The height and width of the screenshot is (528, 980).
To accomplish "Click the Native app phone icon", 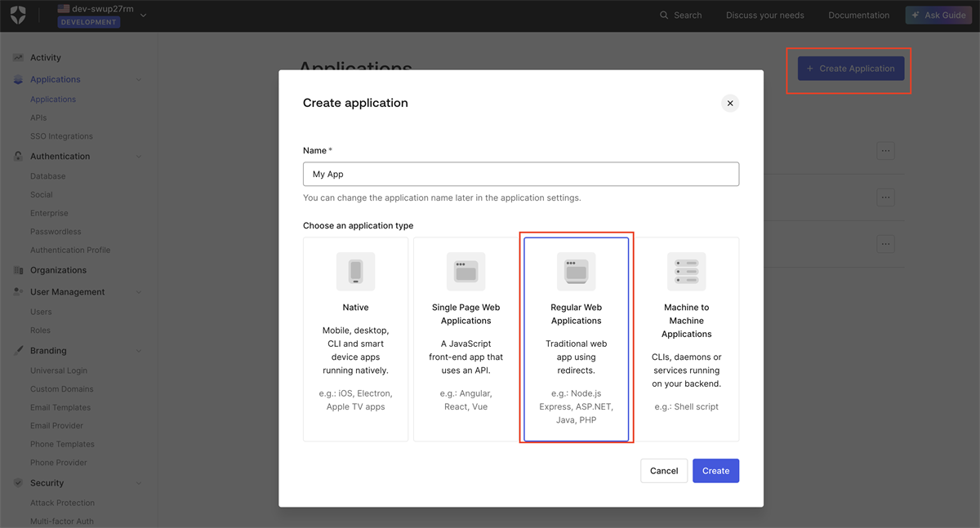I will point(355,271).
